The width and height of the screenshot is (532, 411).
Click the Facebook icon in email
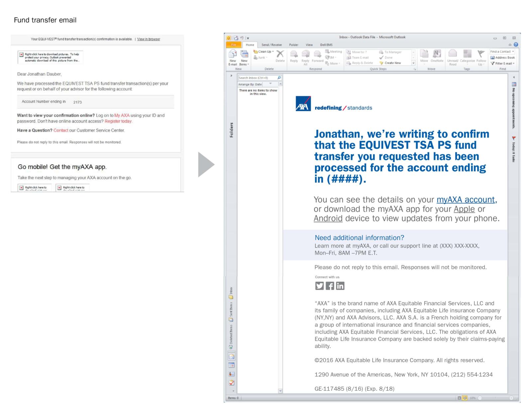pos(330,286)
